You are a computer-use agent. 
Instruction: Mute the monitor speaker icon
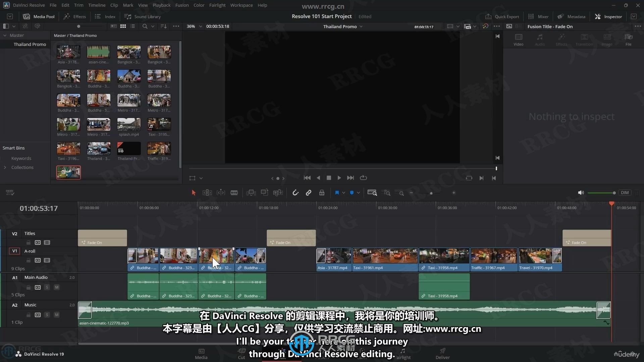point(581,193)
